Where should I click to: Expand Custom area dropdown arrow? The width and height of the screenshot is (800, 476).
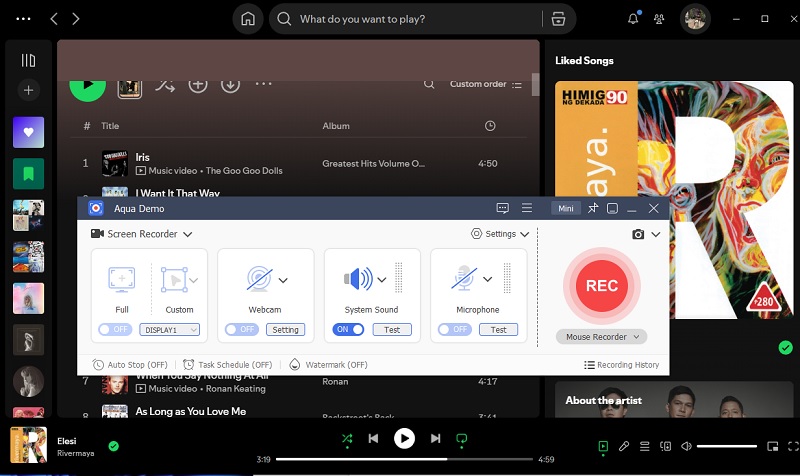(193, 280)
